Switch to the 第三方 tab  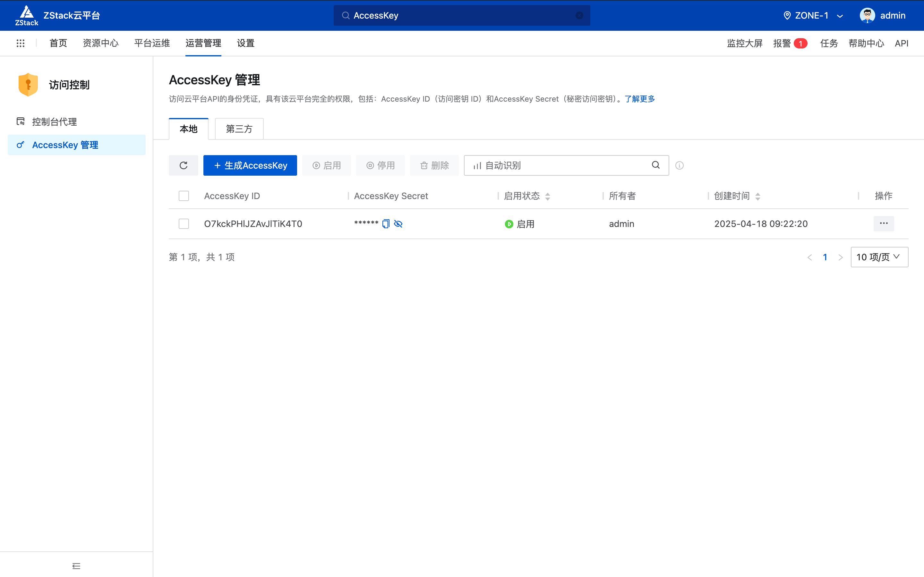tap(239, 129)
